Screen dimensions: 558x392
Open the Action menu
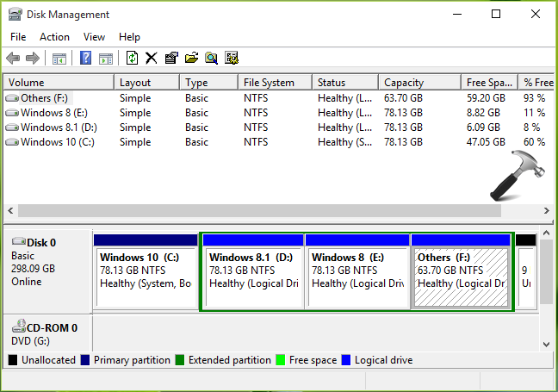(x=54, y=37)
